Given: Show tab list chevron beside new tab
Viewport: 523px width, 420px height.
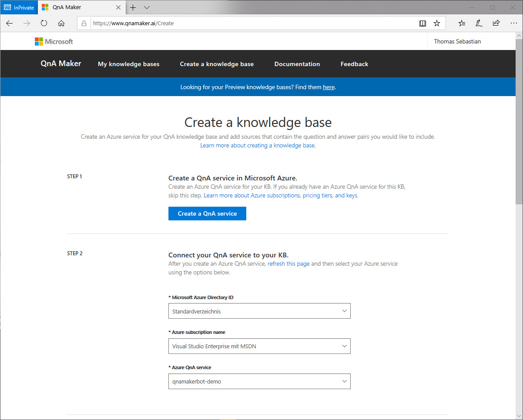Looking at the screenshot, I should [147, 7].
